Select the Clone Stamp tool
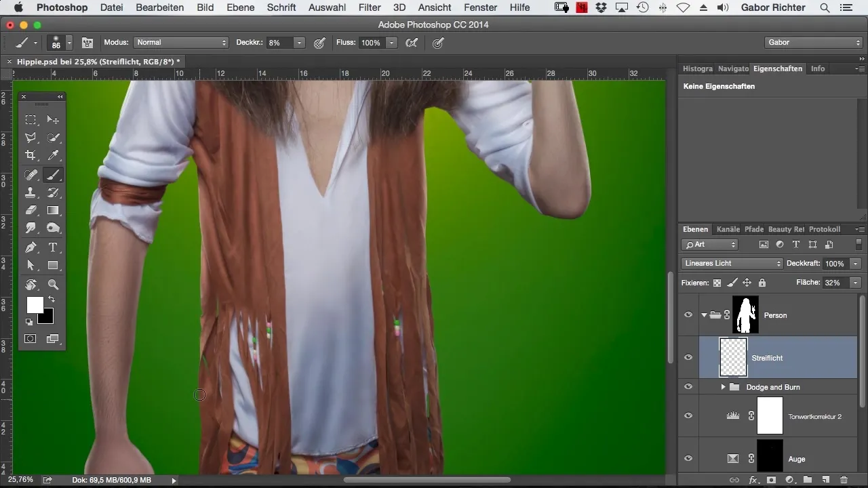Viewport: 868px width, 488px height. point(31,192)
